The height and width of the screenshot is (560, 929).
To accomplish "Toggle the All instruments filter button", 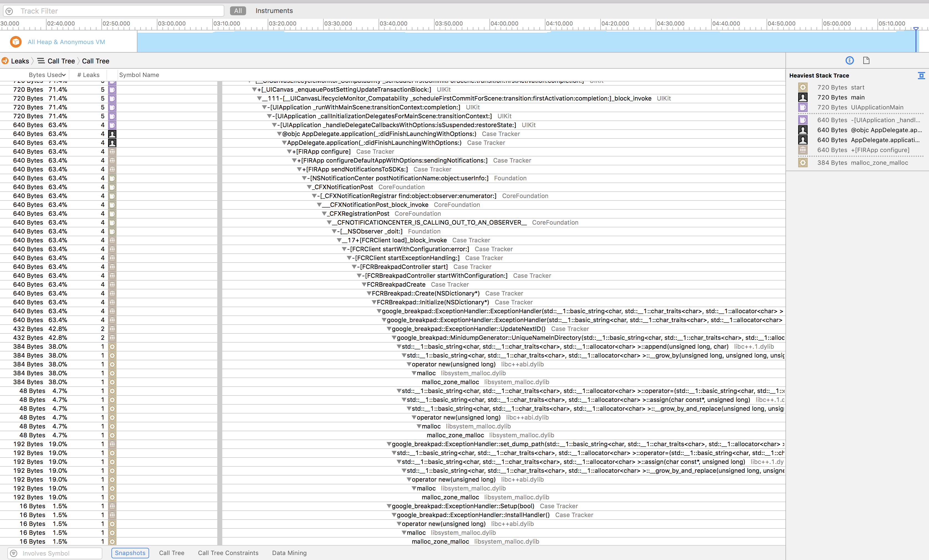I will 238,11.
